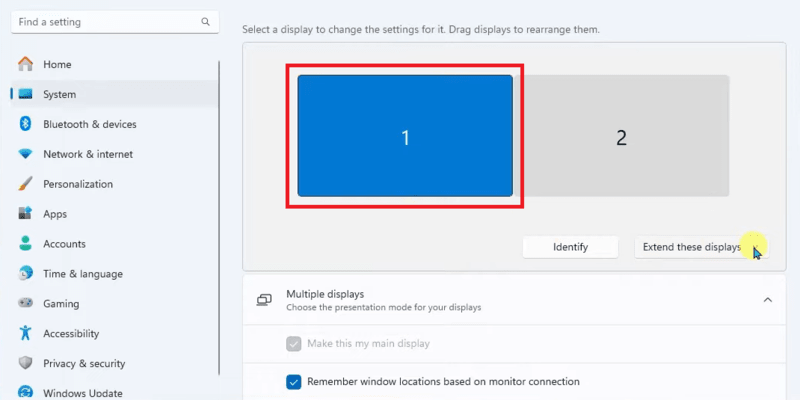The image size is (800, 400).
Task: Click the Gaming controller icon
Action: tap(26, 304)
